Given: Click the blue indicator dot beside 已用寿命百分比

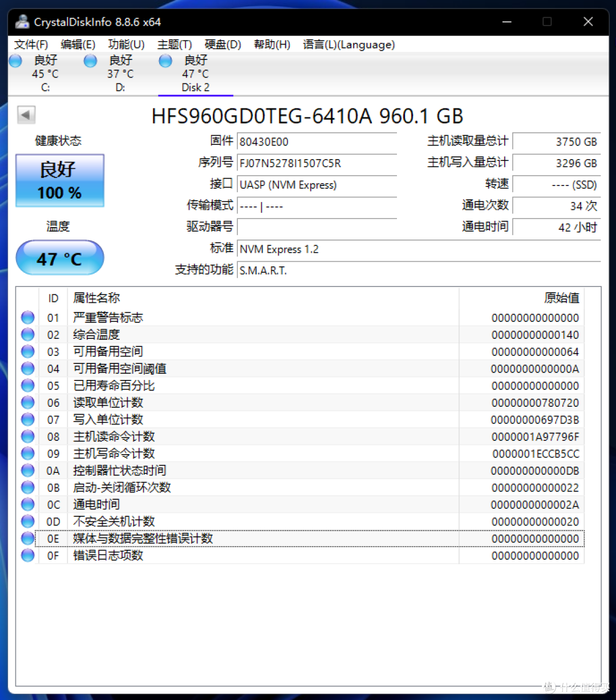Looking at the screenshot, I should [27, 385].
